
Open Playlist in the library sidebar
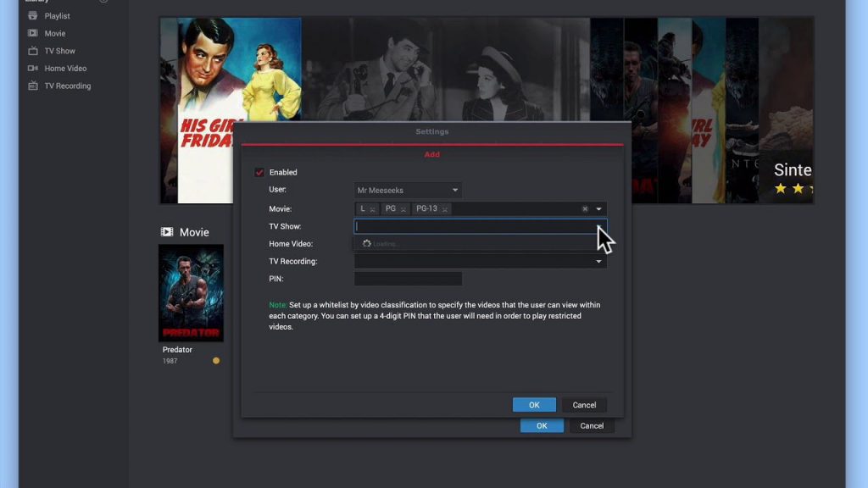tap(57, 16)
